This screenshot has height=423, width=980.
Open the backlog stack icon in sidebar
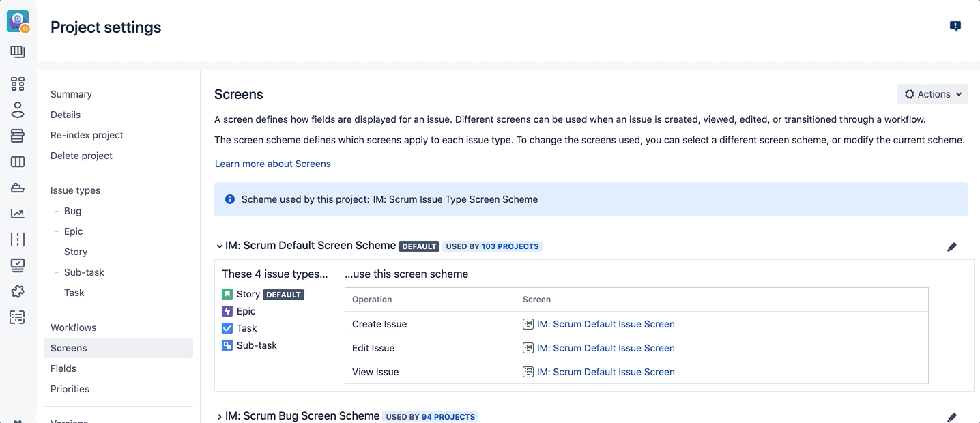coord(18,136)
